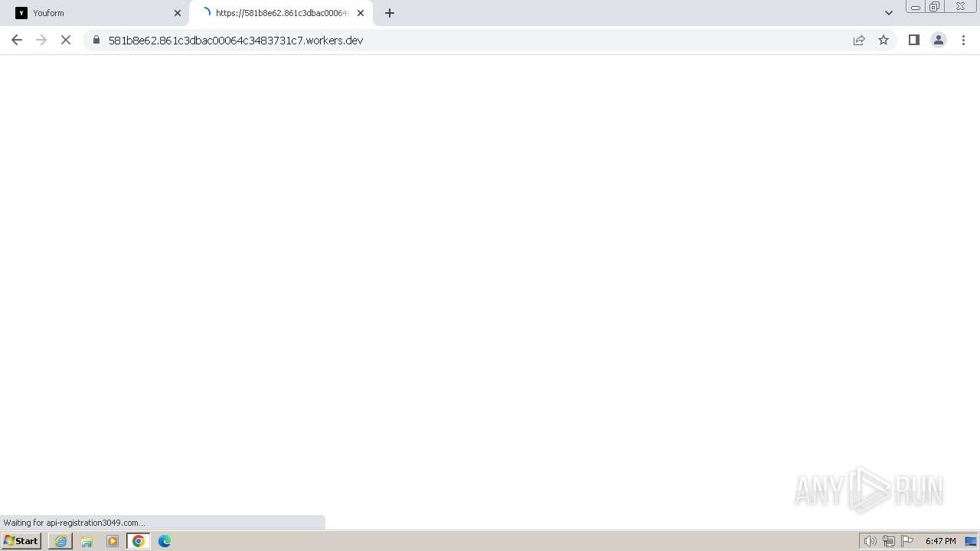
Task: Share this page icon
Action: coord(859,40)
